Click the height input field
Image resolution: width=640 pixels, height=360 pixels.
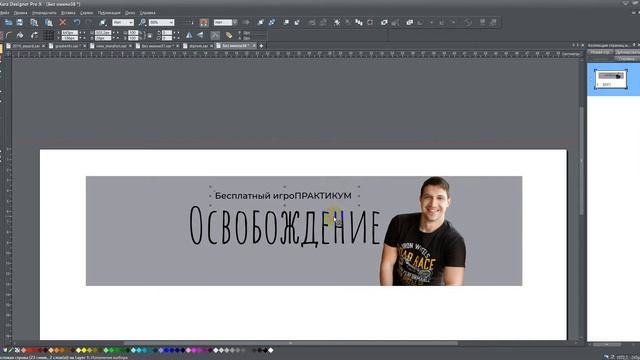pyautogui.click(x=103, y=38)
